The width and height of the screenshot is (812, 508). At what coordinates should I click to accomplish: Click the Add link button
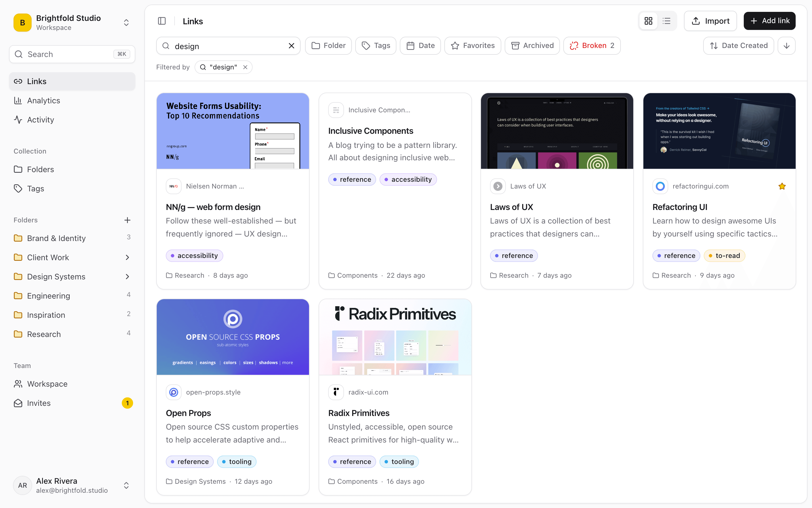769,21
